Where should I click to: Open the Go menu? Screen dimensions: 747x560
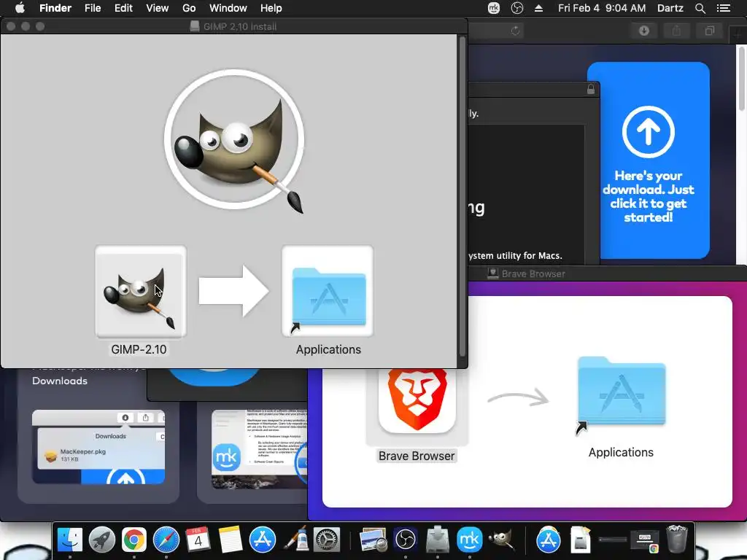click(x=189, y=8)
